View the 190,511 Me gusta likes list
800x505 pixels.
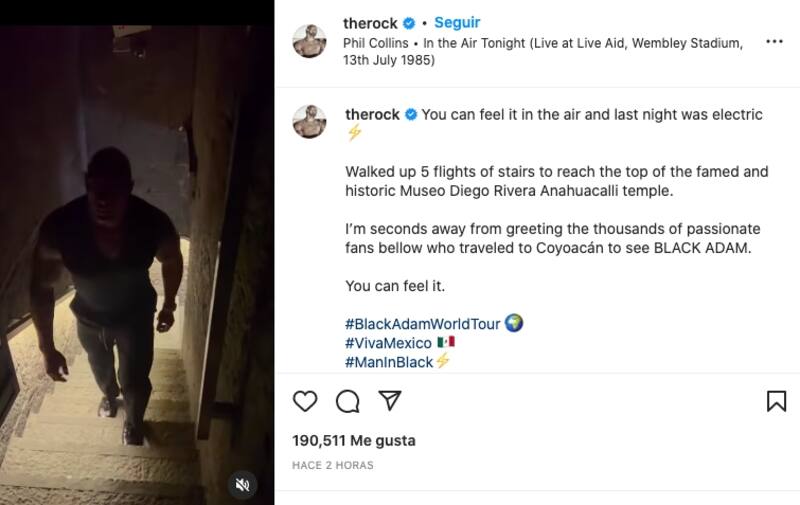point(353,440)
